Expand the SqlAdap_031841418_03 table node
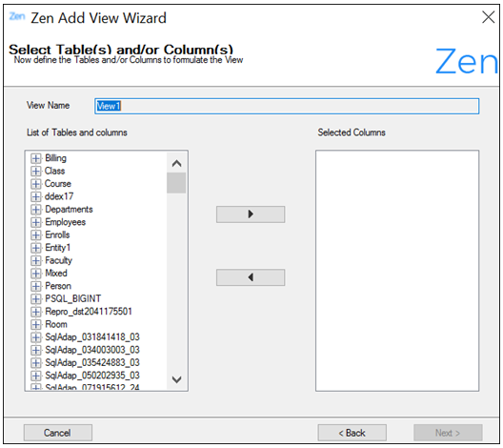The image size is (503, 448). 36,337
